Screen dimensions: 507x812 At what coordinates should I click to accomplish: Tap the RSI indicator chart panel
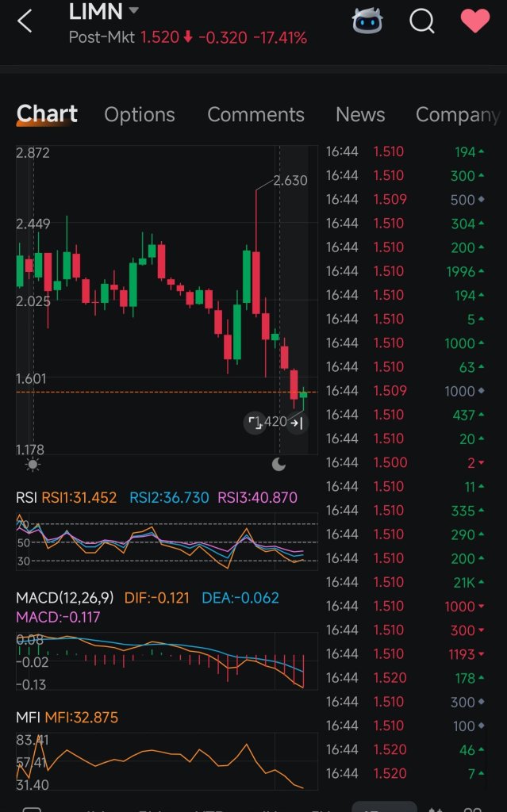click(167, 541)
